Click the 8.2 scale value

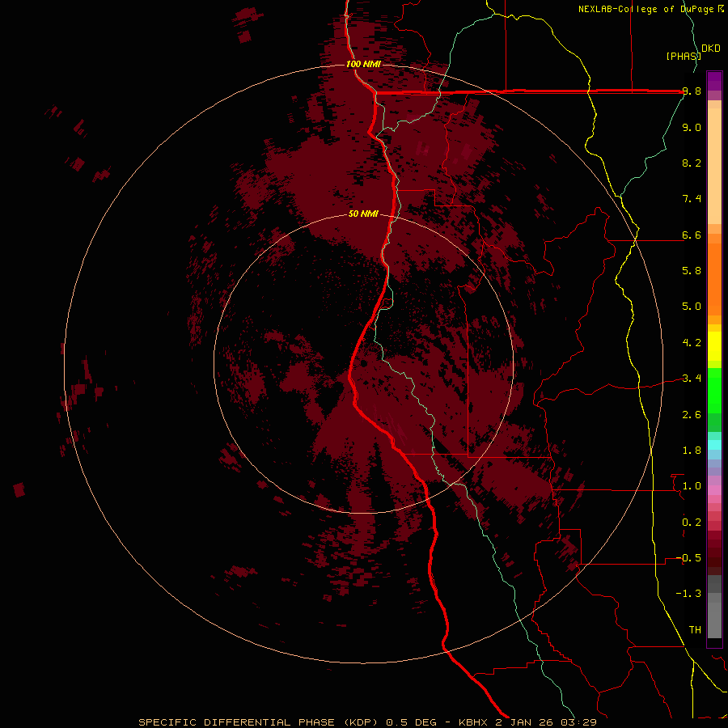[692, 163]
